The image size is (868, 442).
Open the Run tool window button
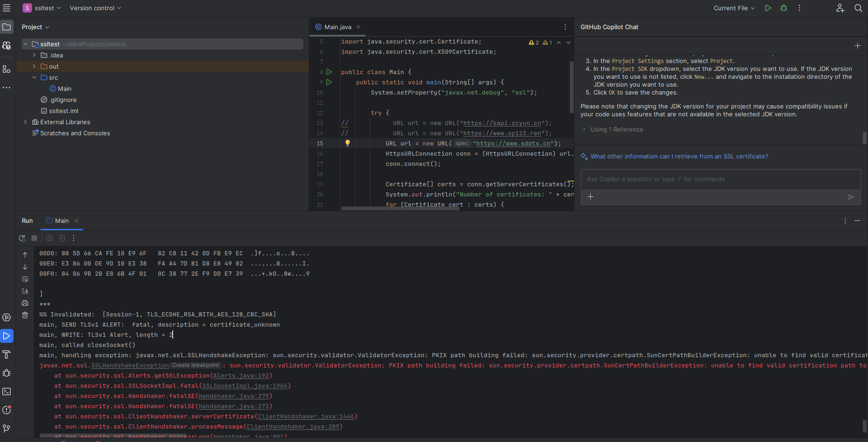click(6, 336)
